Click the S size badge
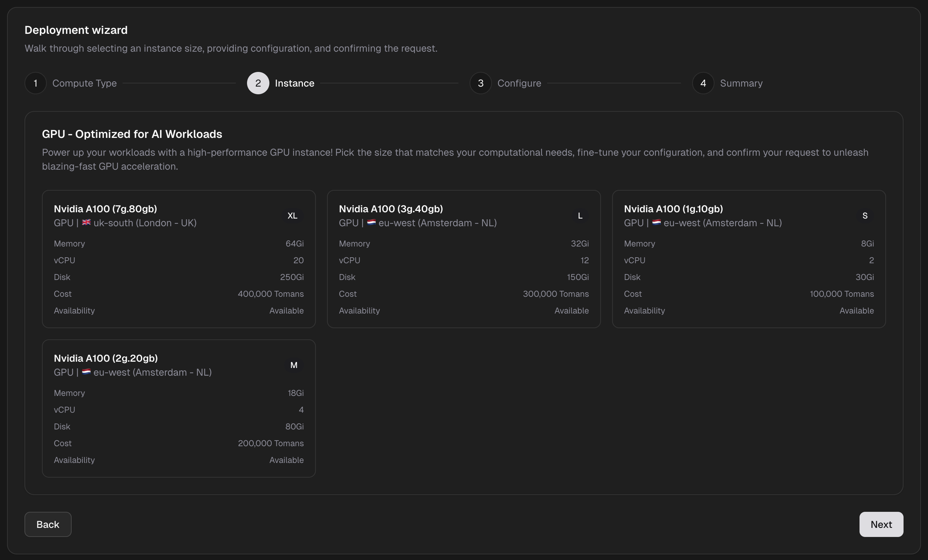The image size is (928, 560). pos(865,216)
